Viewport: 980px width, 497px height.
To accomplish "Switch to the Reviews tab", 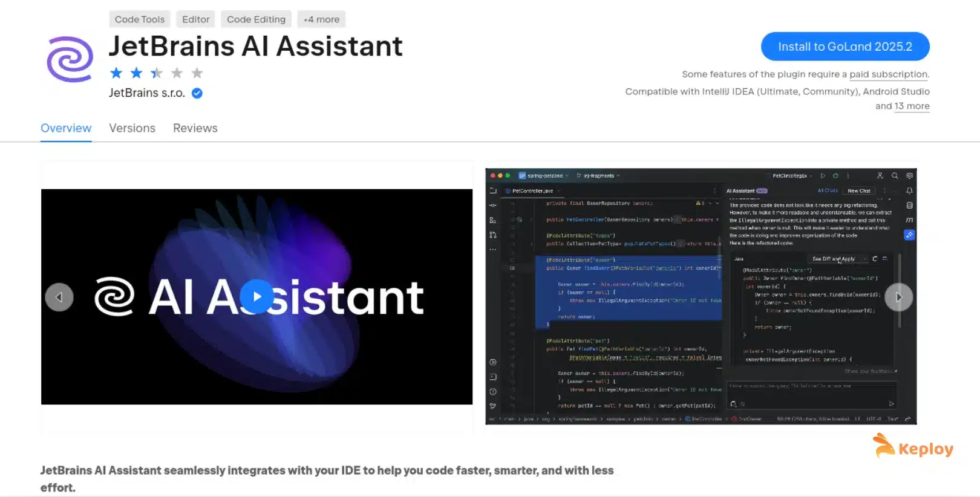I will (195, 128).
